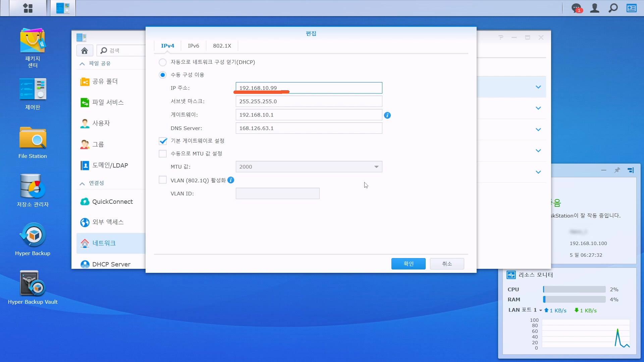Image resolution: width=644 pixels, height=362 pixels.
Task: Open the MTU value dropdown
Action: pyautogui.click(x=376, y=167)
